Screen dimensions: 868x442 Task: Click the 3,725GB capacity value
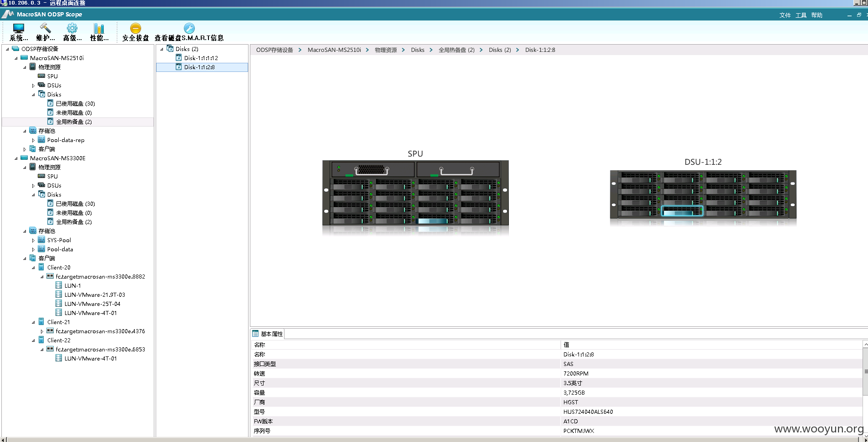pos(574,392)
